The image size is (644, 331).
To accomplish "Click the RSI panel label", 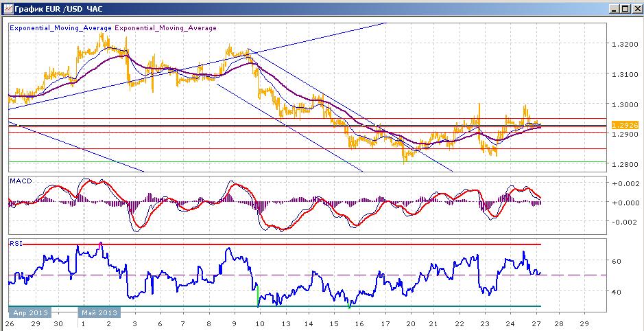I will point(15,243).
